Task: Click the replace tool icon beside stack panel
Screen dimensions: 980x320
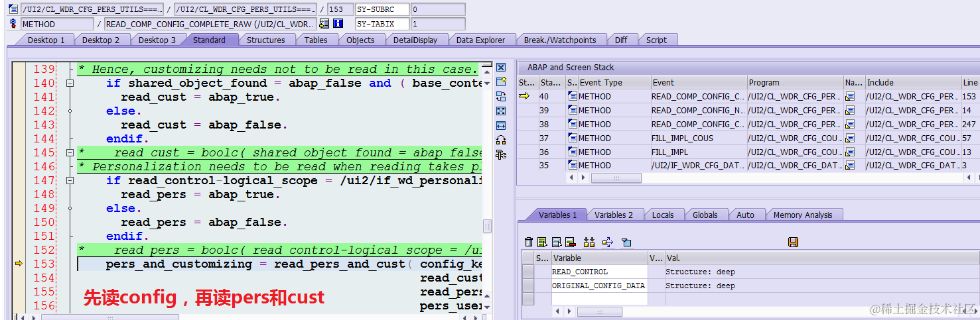Action: tap(501, 97)
